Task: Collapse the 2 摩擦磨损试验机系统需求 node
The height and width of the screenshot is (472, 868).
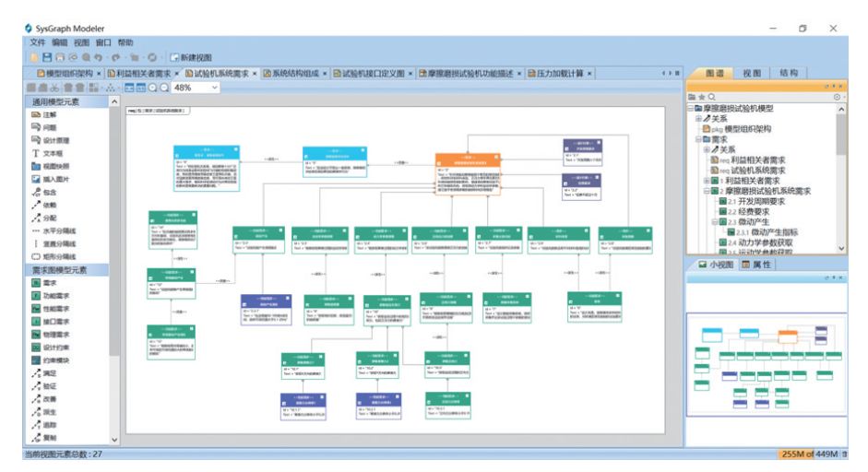Action: [707, 191]
